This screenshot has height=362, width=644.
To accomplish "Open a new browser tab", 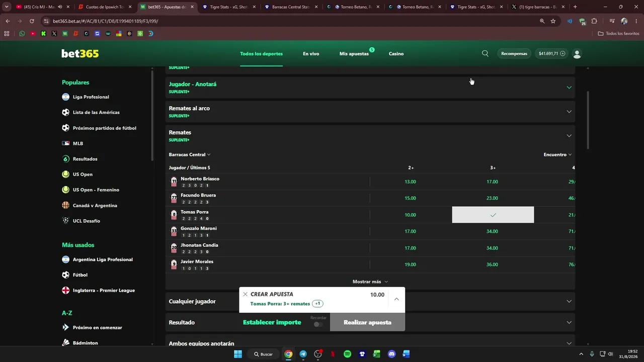I will [575, 7].
